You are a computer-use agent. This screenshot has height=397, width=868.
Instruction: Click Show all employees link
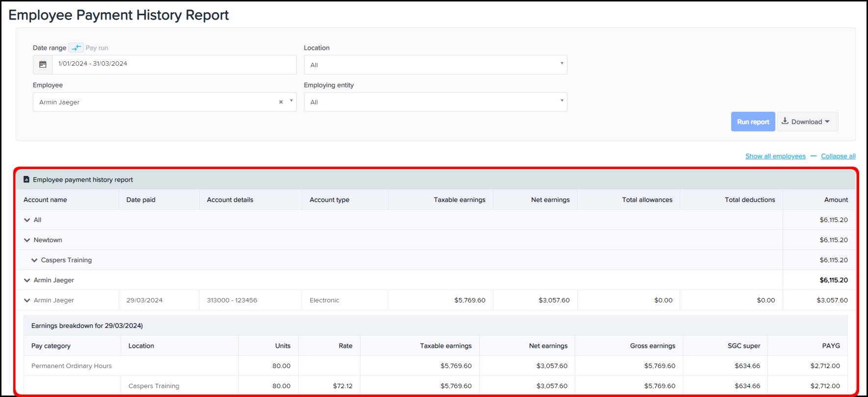(775, 156)
